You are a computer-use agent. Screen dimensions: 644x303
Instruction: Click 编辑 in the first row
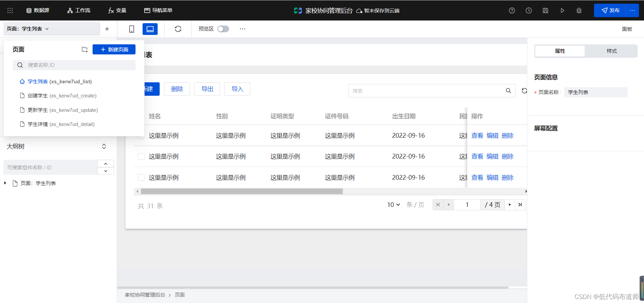point(492,136)
